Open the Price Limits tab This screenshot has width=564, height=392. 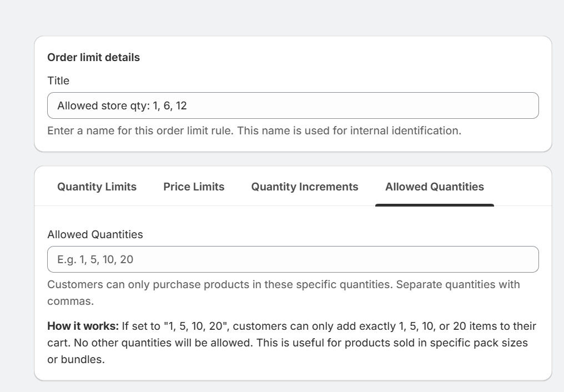(x=194, y=187)
